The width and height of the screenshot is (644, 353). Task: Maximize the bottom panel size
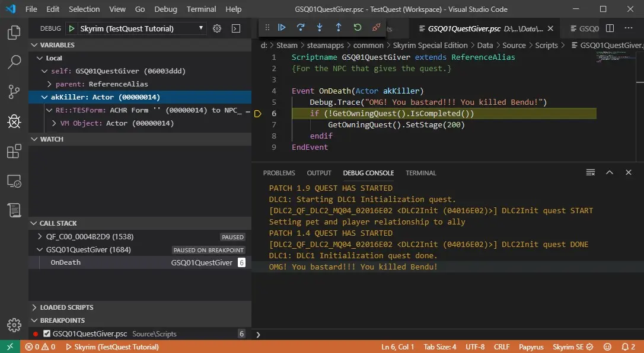pyautogui.click(x=610, y=172)
